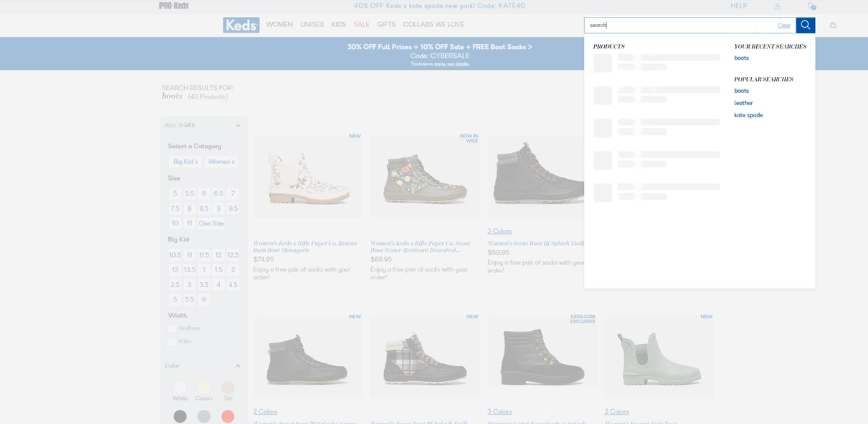Image resolution: width=868 pixels, height=424 pixels.
Task: Open the PRO-Keds logo link
Action: 174,6
